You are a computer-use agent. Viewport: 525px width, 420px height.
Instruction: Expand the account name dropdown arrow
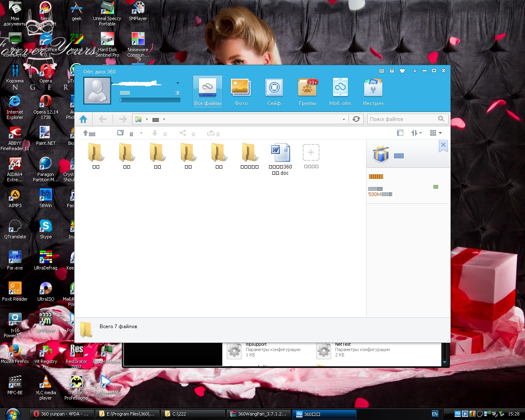pyautogui.click(x=178, y=83)
